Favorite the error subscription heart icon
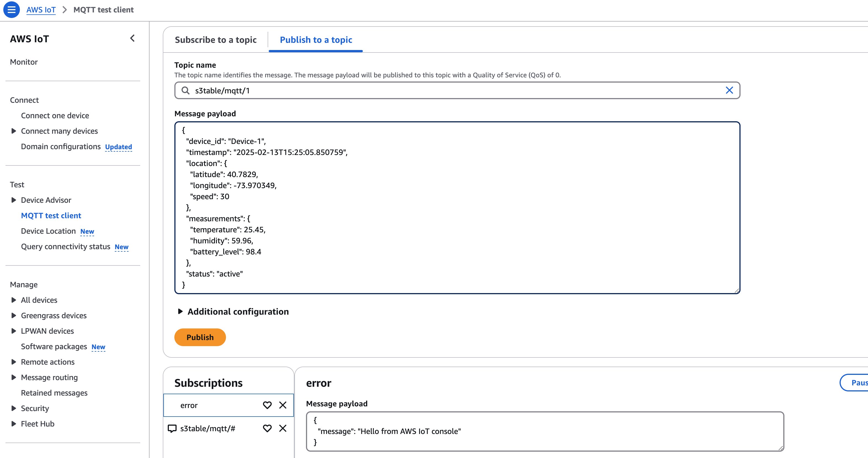 267,405
